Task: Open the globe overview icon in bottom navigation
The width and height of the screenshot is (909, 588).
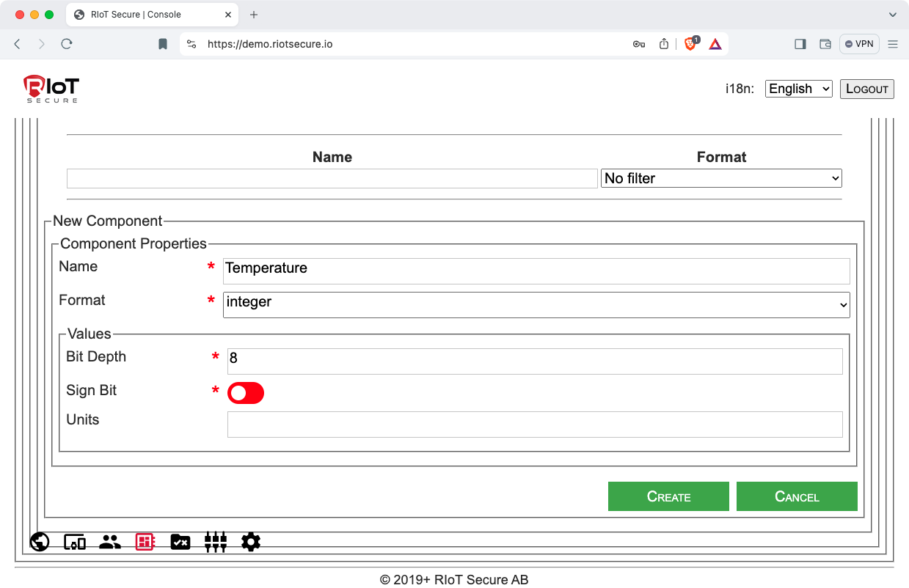Action: 40,542
